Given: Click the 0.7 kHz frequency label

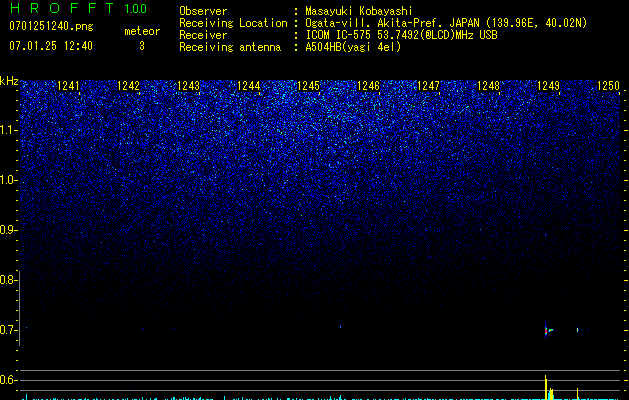Looking at the screenshot, I should click(7, 330).
